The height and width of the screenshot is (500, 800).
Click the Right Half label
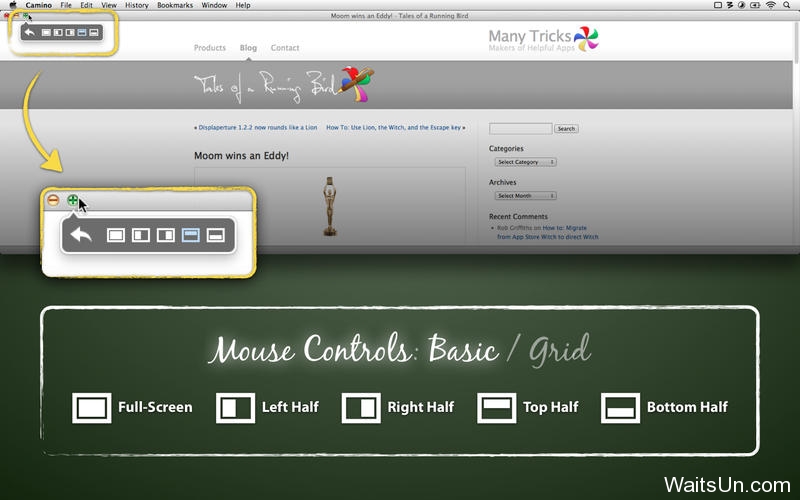[421, 407]
